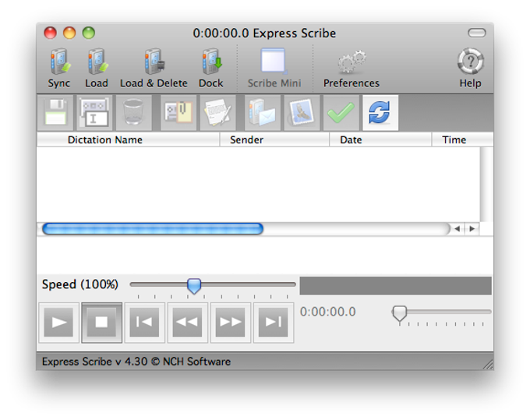Sort by the Date column header
530x420 pixels.
coord(380,139)
